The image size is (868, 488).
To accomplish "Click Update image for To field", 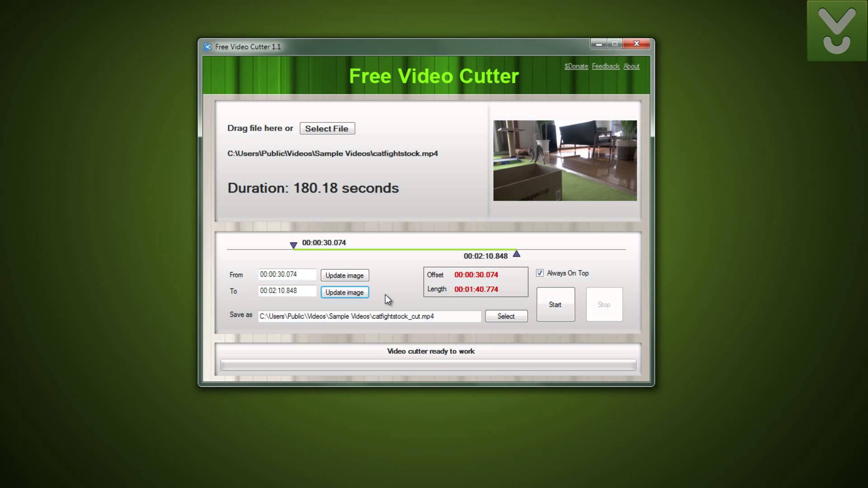I will (344, 292).
